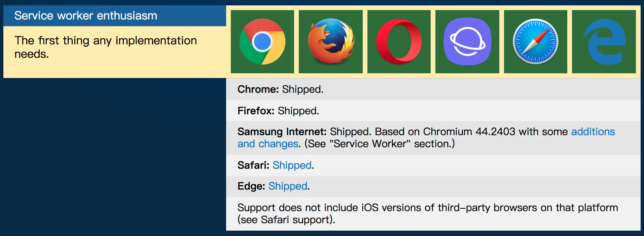
Task: Select the bold "Edge:" label
Action: pyautogui.click(x=251, y=186)
